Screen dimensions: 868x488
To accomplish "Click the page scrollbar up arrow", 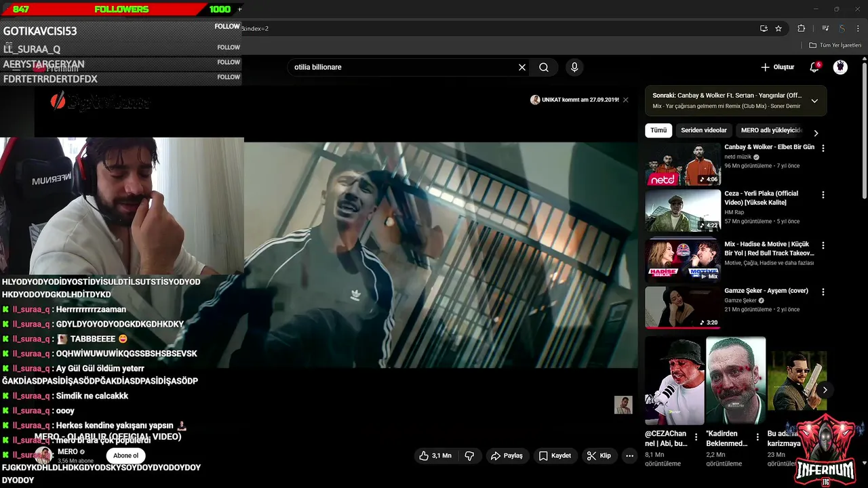I will pyautogui.click(x=864, y=58).
